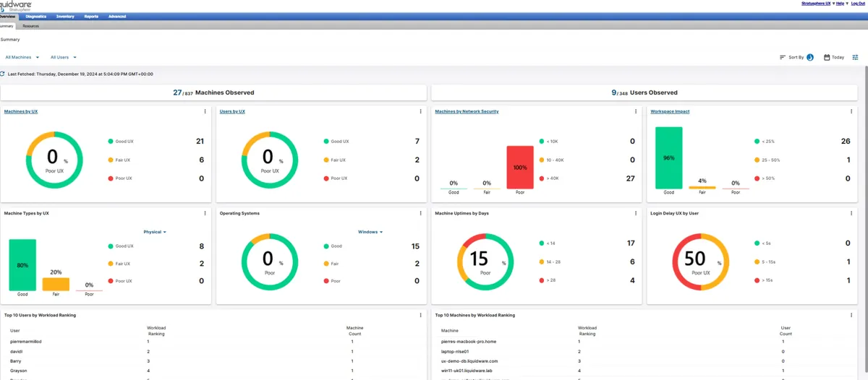
Task: Select the Summary sub-tab
Action: (8, 26)
